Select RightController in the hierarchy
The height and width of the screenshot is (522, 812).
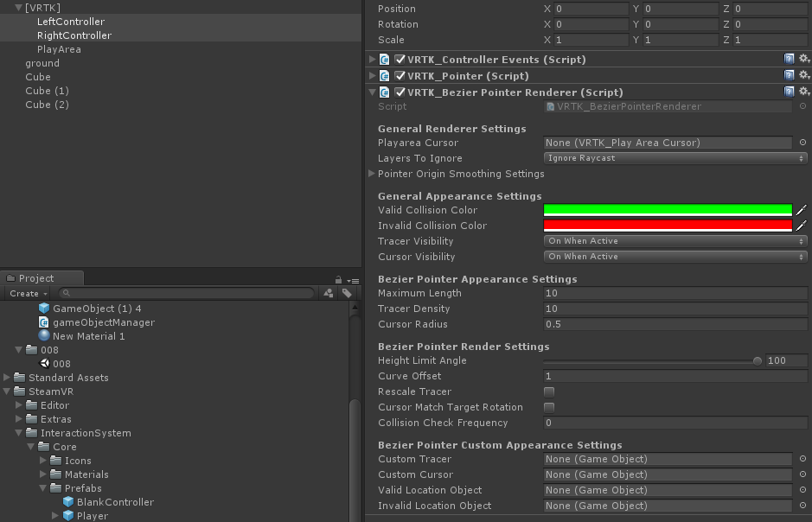(x=74, y=35)
